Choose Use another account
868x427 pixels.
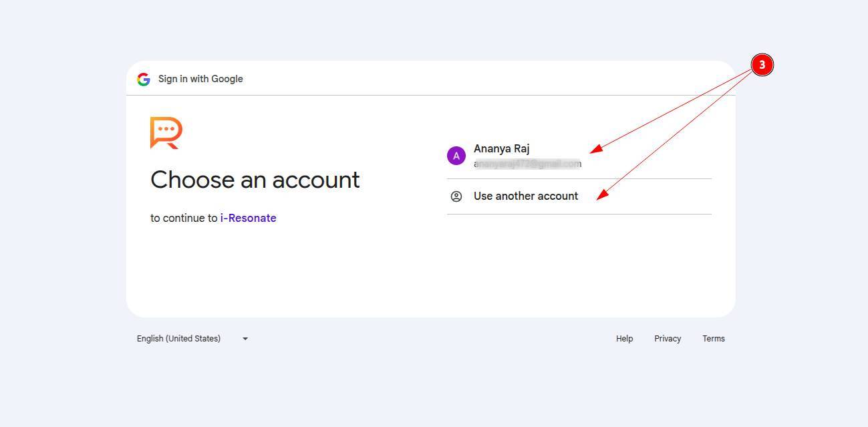click(525, 196)
